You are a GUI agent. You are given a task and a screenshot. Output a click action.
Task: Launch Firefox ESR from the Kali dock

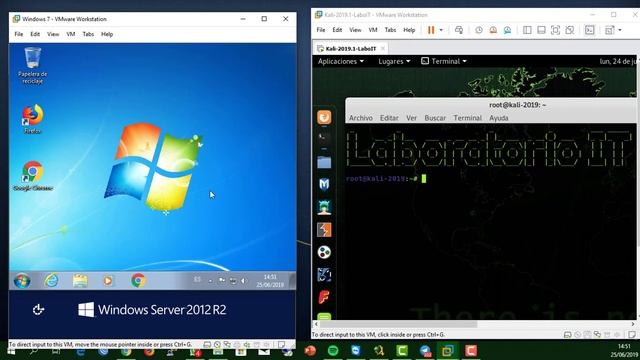[x=324, y=118]
